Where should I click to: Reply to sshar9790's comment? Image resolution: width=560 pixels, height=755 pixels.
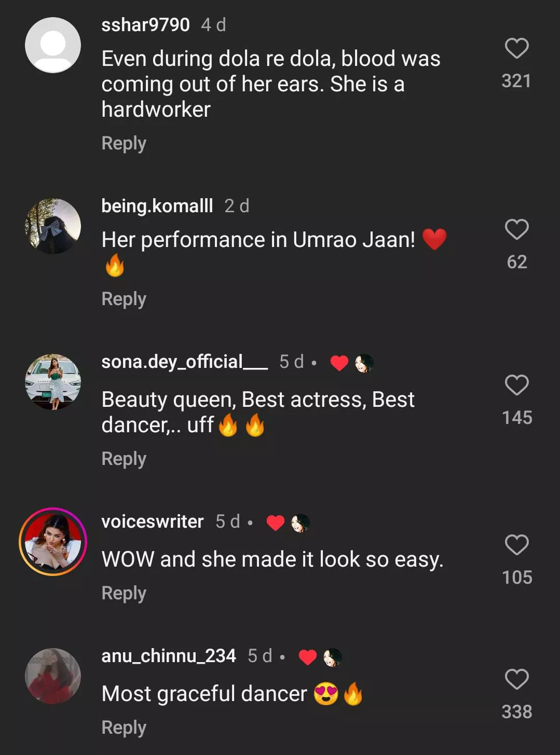click(124, 143)
